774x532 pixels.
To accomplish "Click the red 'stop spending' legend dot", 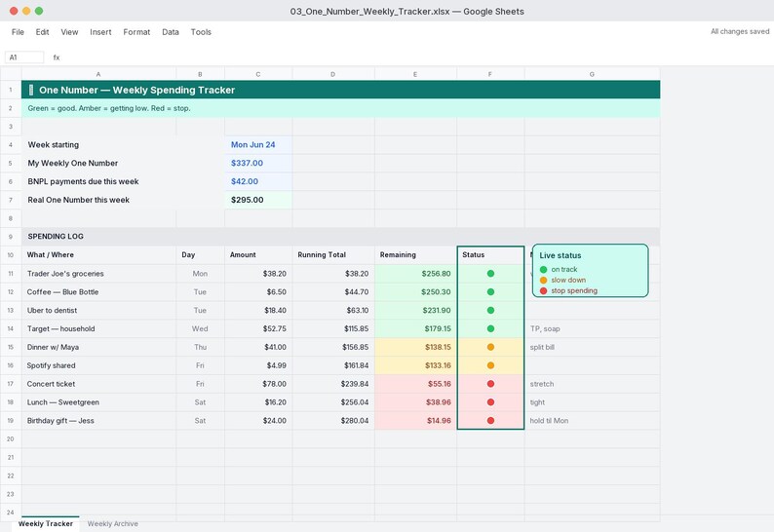I will tap(544, 291).
